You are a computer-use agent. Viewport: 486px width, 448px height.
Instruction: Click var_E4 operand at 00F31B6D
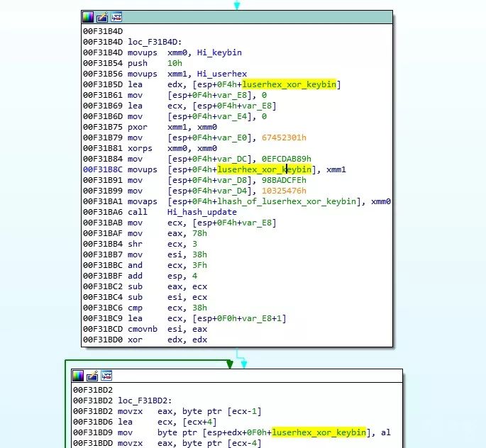(x=232, y=116)
